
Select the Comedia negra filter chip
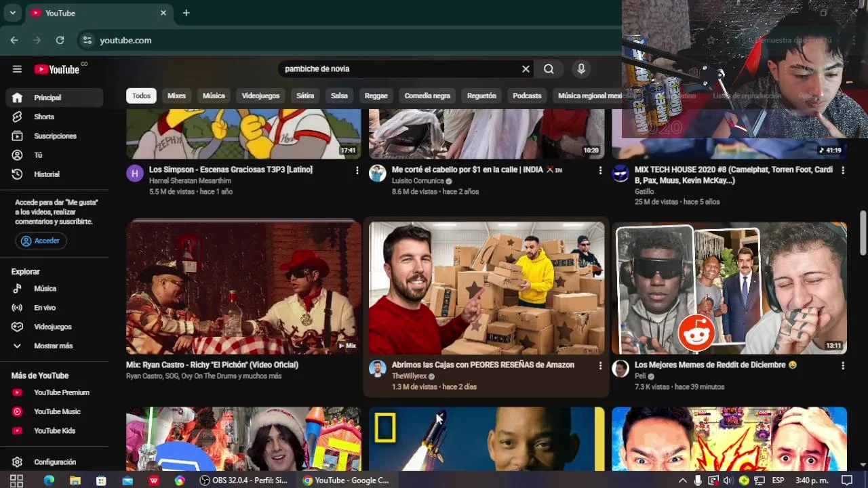[x=427, y=96]
